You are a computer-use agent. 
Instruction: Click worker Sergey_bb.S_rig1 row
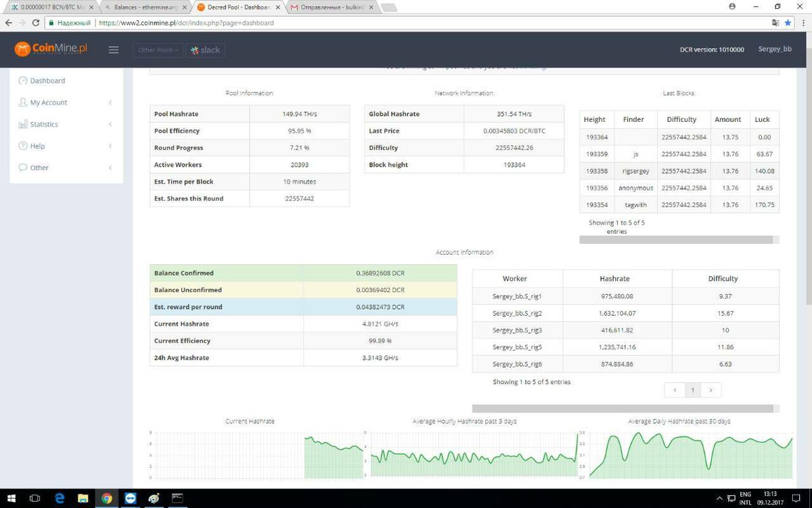(625, 296)
